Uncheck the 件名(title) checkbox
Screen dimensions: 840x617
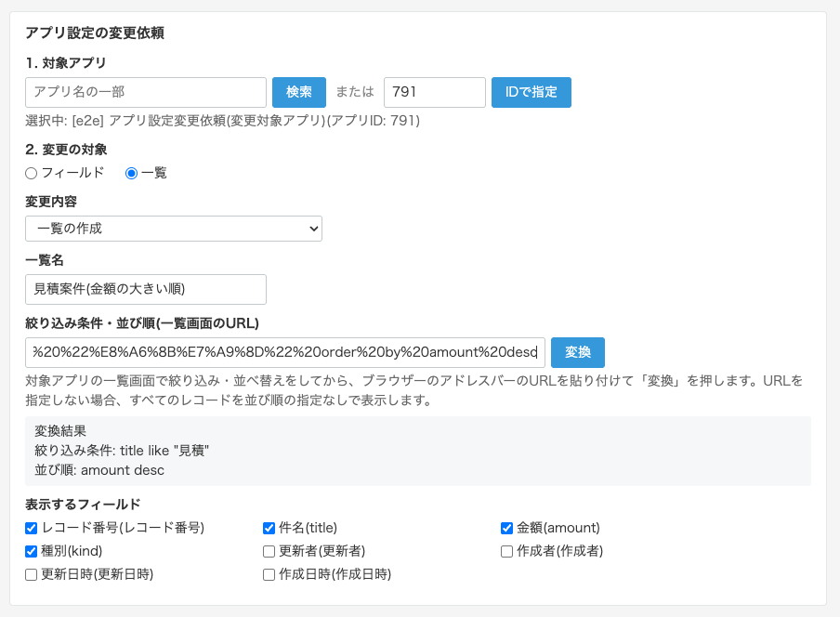pos(269,528)
